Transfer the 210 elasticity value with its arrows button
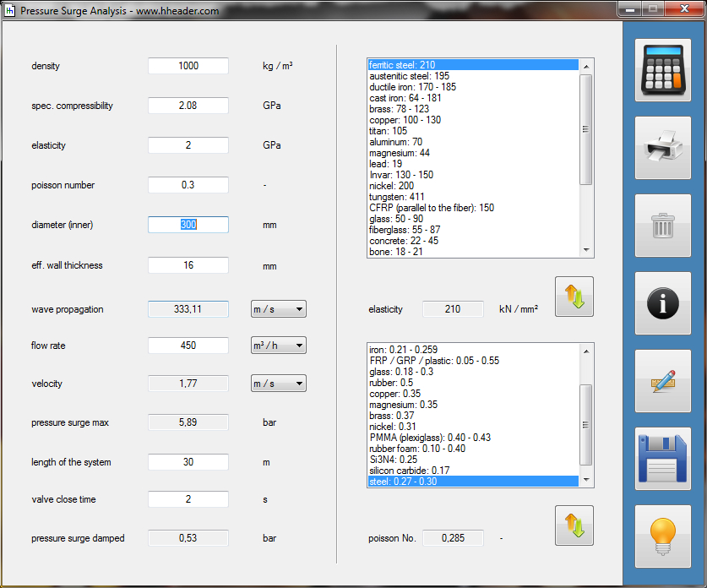The height and width of the screenshot is (588, 707). click(574, 297)
